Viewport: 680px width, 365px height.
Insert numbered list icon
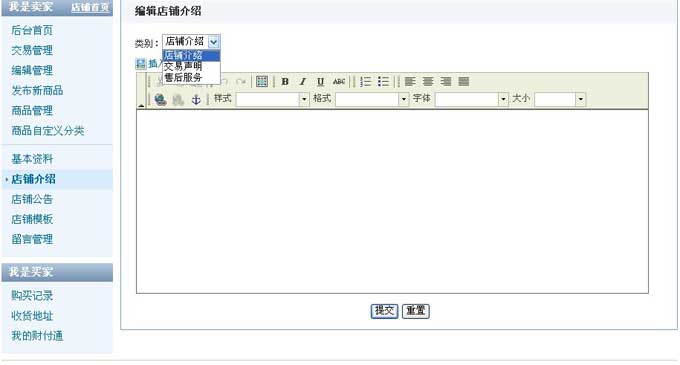(366, 81)
